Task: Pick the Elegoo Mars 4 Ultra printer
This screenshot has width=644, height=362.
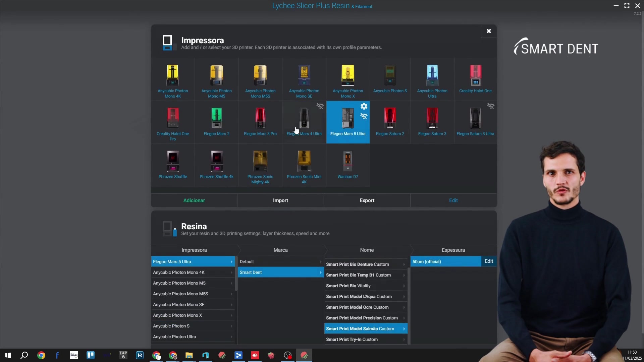Action: (304, 122)
